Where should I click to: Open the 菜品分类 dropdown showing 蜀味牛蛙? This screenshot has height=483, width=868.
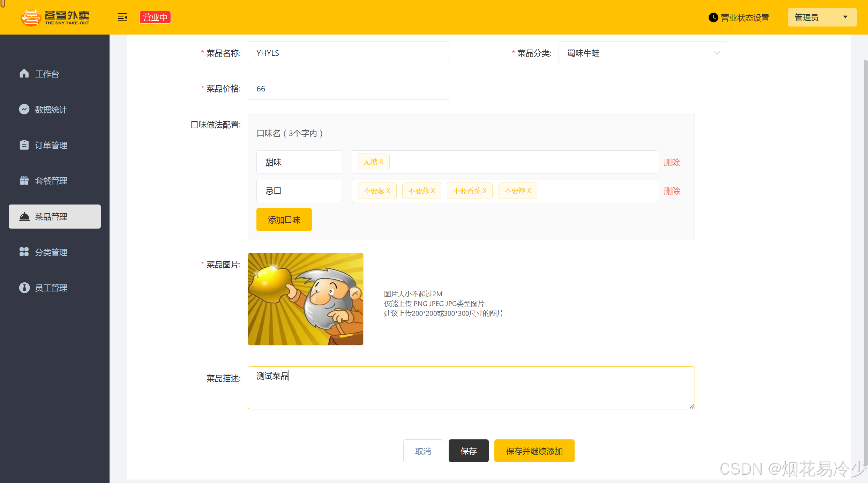click(x=642, y=53)
